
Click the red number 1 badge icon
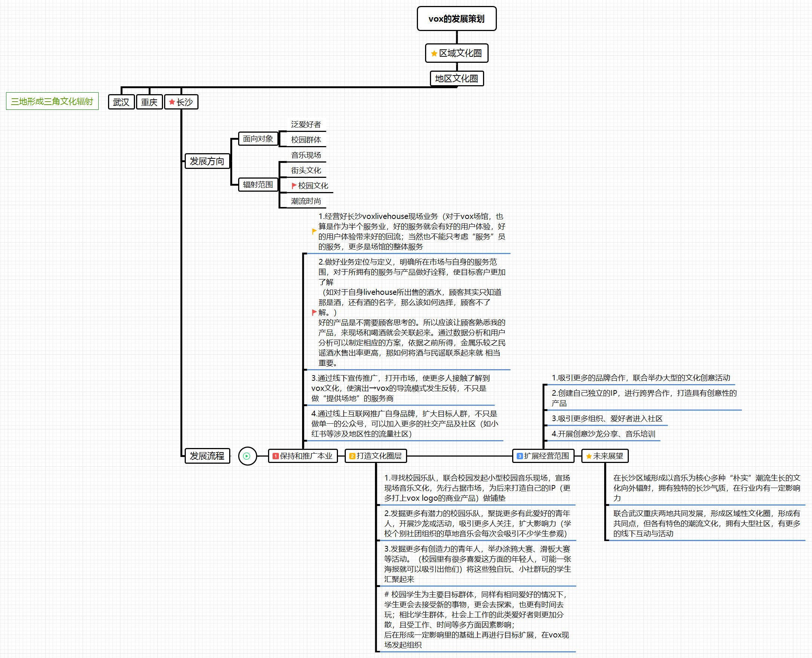[276, 456]
